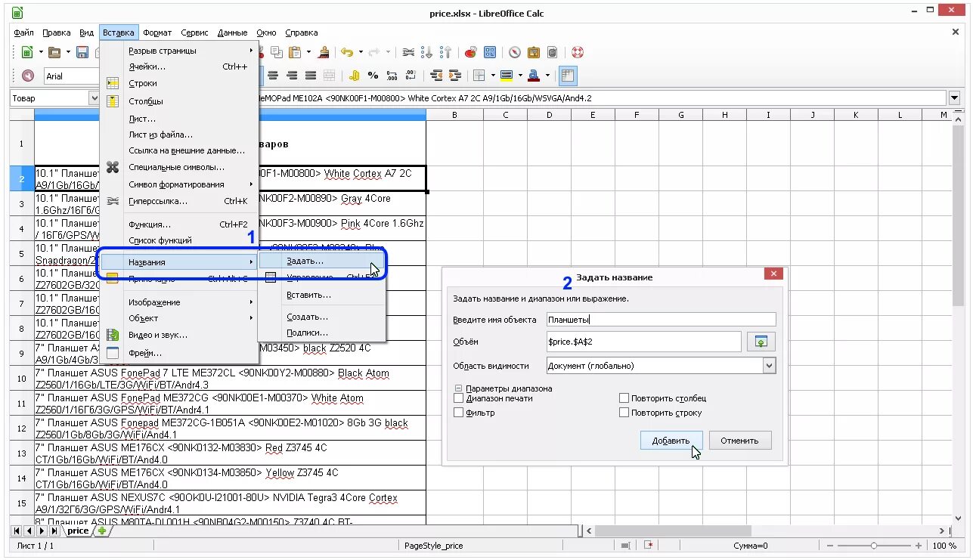The width and height of the screenshot is (973, 560).
Task: Click the add sheet plus icon
Action: [x=101, y=531]
